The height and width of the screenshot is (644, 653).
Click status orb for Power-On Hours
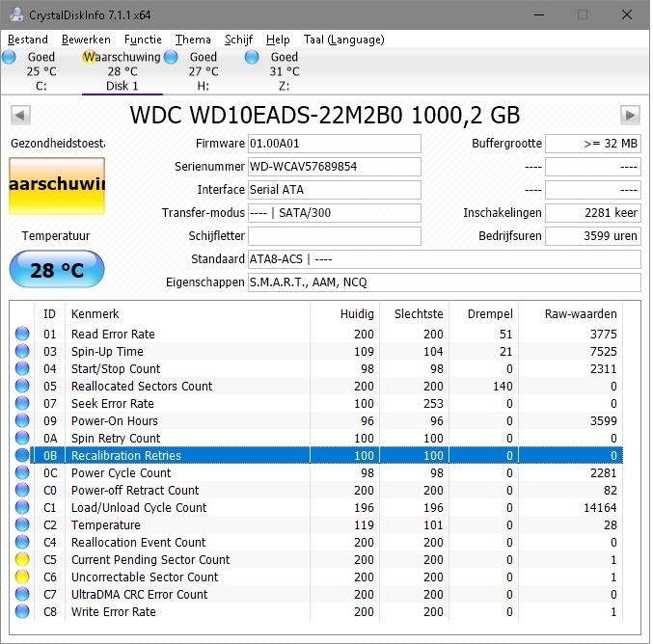(22, 421)
